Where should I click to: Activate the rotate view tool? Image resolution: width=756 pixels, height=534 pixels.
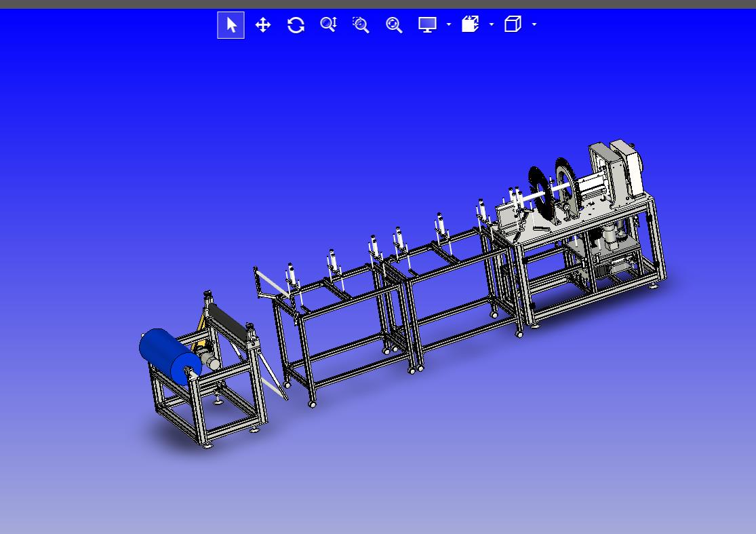click(296, 24)
